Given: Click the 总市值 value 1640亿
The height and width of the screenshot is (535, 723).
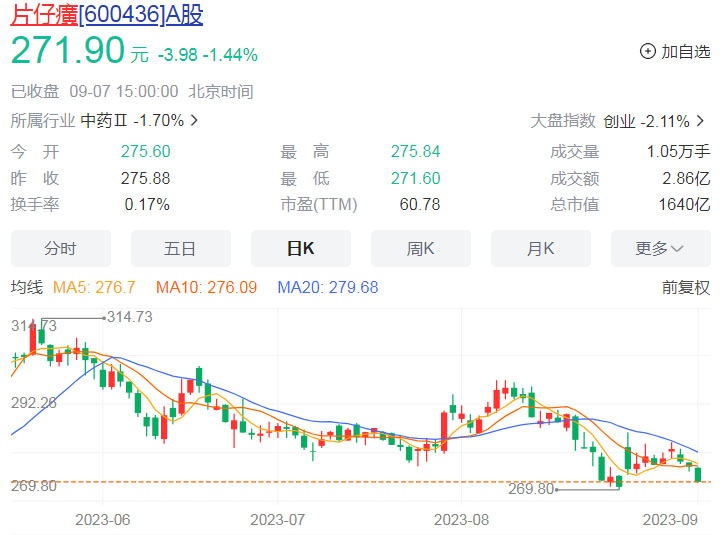Looking at the screenshot, I should pos(684,204).
